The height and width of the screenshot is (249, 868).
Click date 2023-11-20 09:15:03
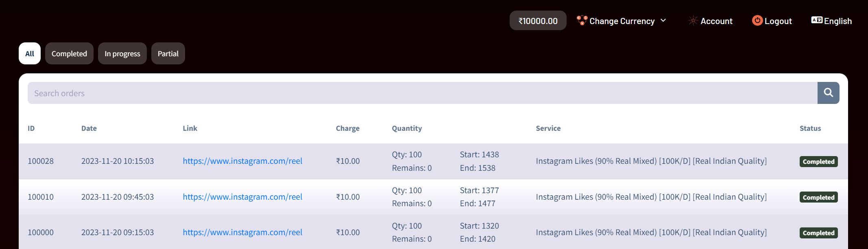[118, 232]
